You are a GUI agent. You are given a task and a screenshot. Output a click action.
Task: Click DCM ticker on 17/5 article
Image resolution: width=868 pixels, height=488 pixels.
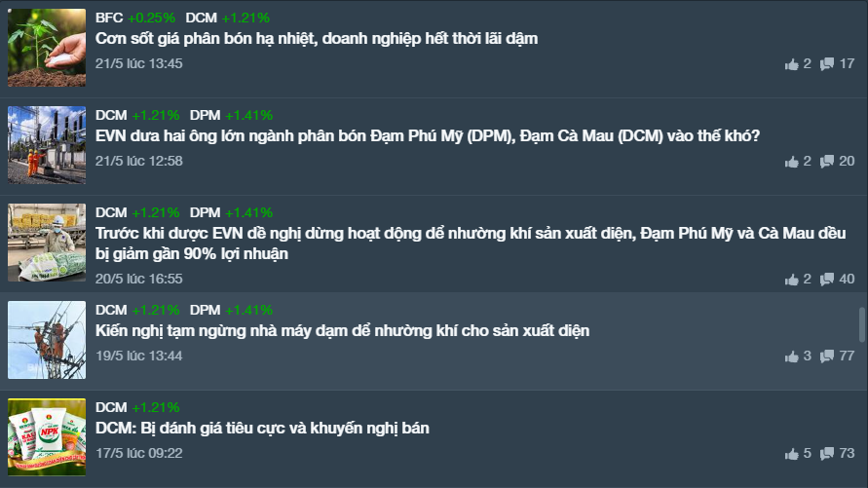(111, 407)
